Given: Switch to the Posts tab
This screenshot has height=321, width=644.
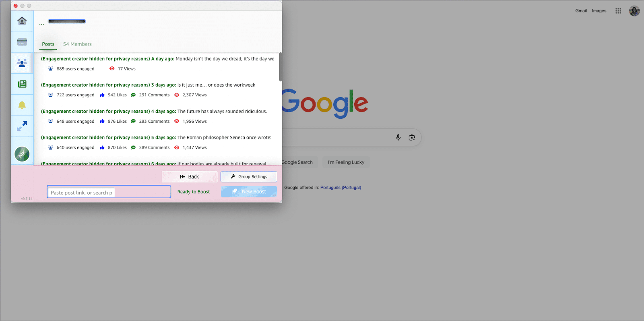Looking at the screenshot, I should (48, 44).
